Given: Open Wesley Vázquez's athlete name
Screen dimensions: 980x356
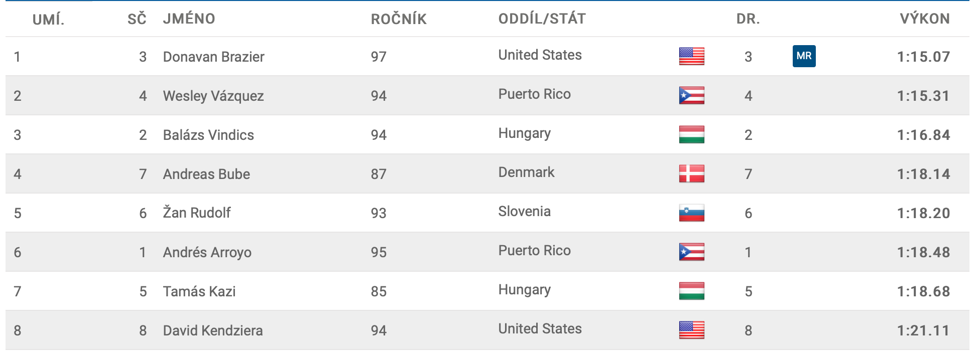Looking at the screenshot, I should click(x=213, y=96).
